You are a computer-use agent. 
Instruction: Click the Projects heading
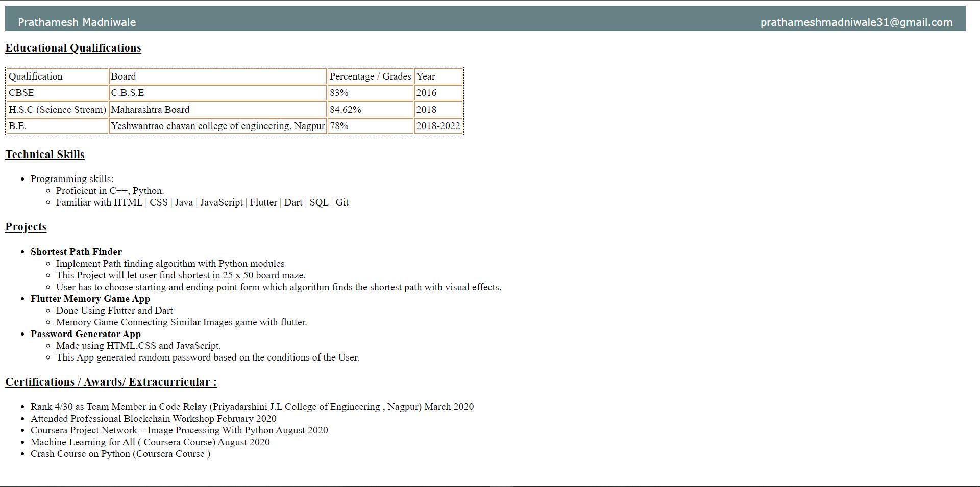tap(26, 226)
